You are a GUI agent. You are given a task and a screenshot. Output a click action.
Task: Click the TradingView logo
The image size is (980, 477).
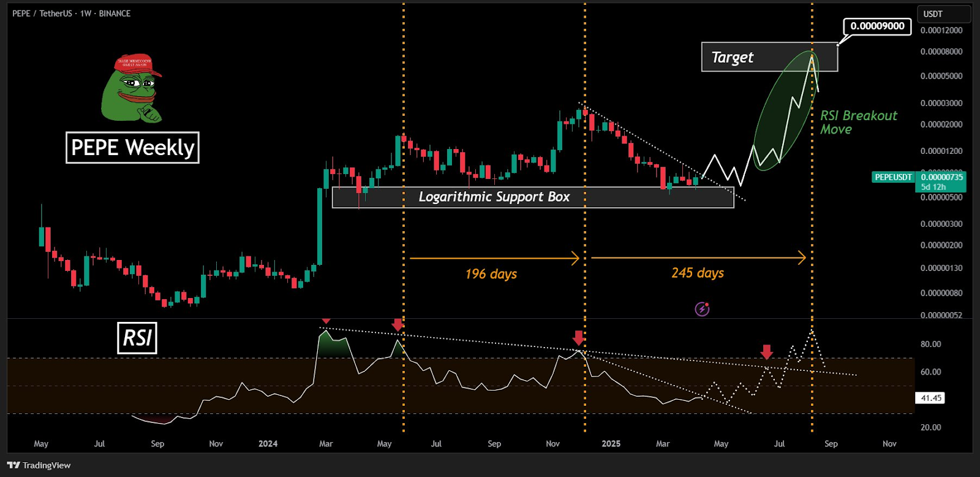(x=39, y=465)
